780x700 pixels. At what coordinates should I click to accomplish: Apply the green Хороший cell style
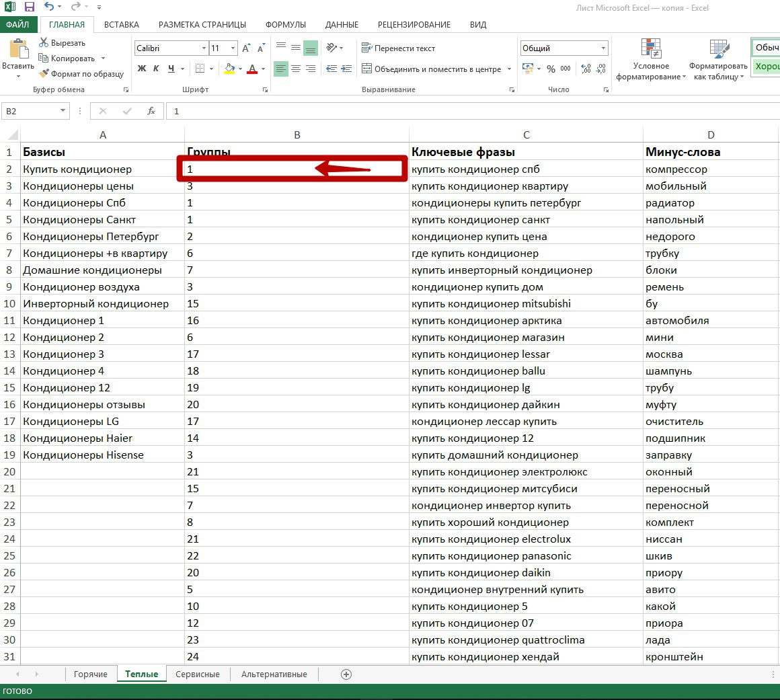(766, 66)
